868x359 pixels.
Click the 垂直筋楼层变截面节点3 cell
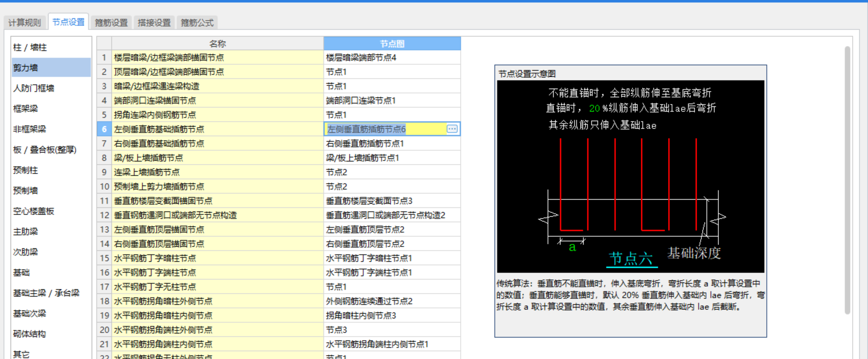tap(392, 201)
